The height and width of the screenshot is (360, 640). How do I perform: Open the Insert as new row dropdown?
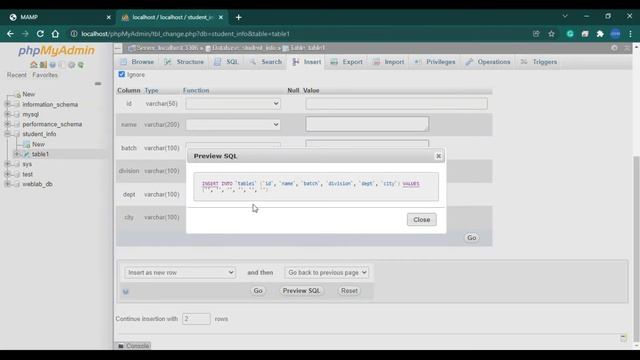tap(180, 272)
